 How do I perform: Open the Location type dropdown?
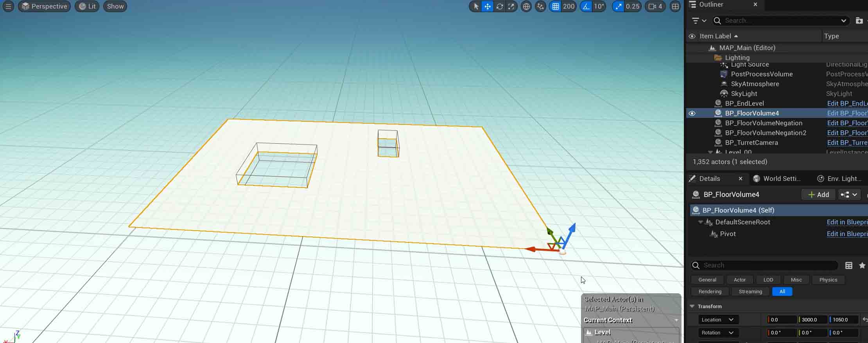(x=717, y=320)
